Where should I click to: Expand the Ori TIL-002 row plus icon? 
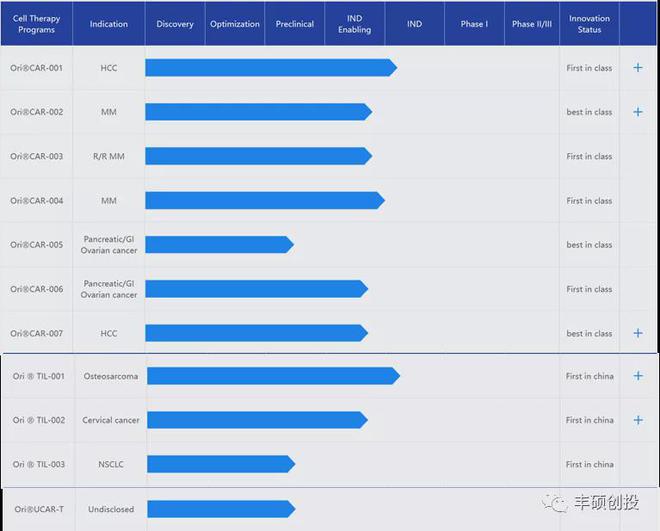[638, 420]
